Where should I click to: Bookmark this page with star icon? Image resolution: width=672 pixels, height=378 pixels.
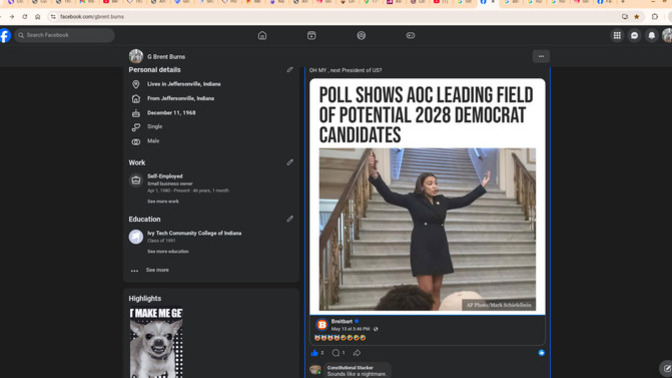(637, 17)
